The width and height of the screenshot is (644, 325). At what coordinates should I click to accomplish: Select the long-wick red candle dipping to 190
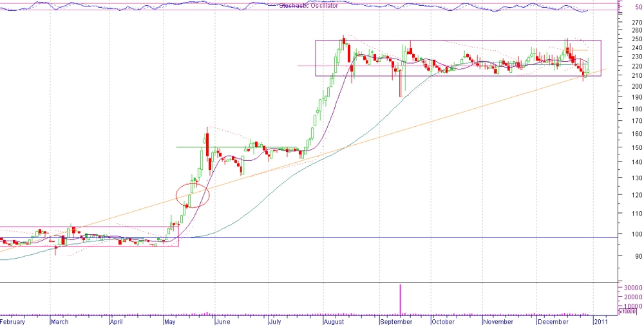click(400, 84)
